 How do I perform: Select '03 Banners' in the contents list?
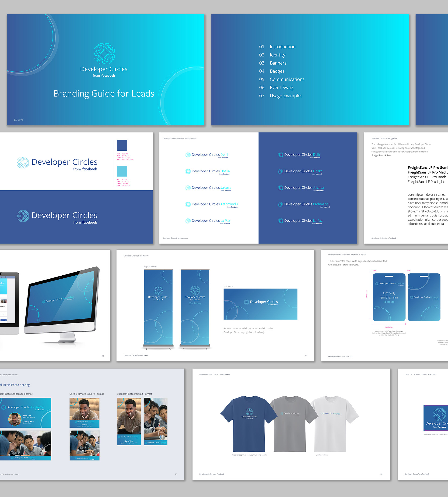click(273, 63)
